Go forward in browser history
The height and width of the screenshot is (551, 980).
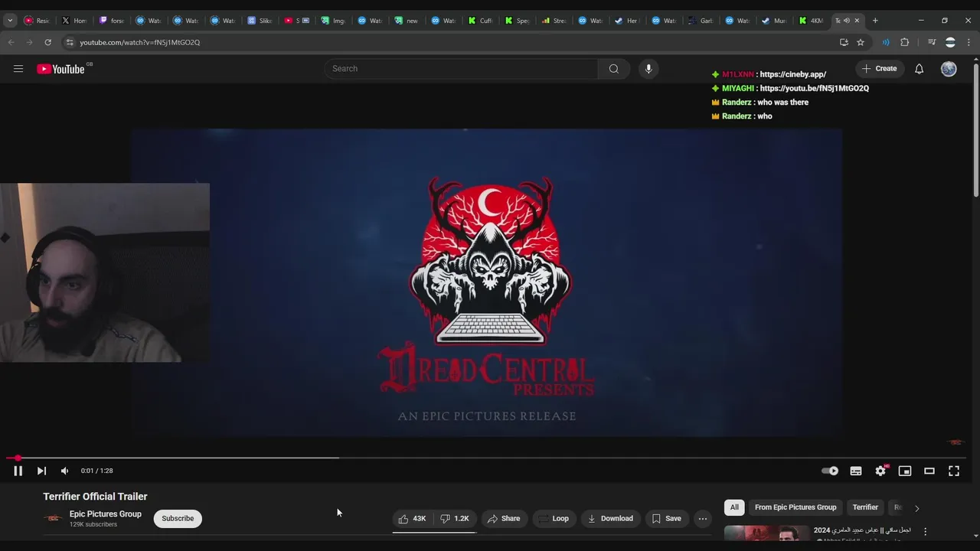tap(29, 42)
